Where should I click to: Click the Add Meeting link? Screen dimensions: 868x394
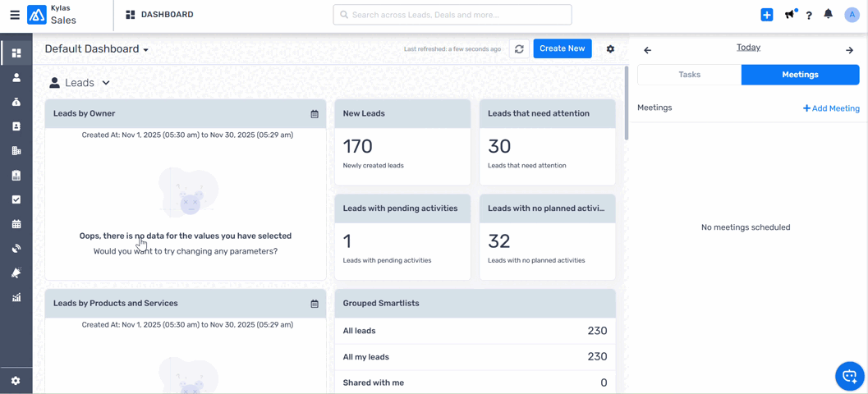831,108
